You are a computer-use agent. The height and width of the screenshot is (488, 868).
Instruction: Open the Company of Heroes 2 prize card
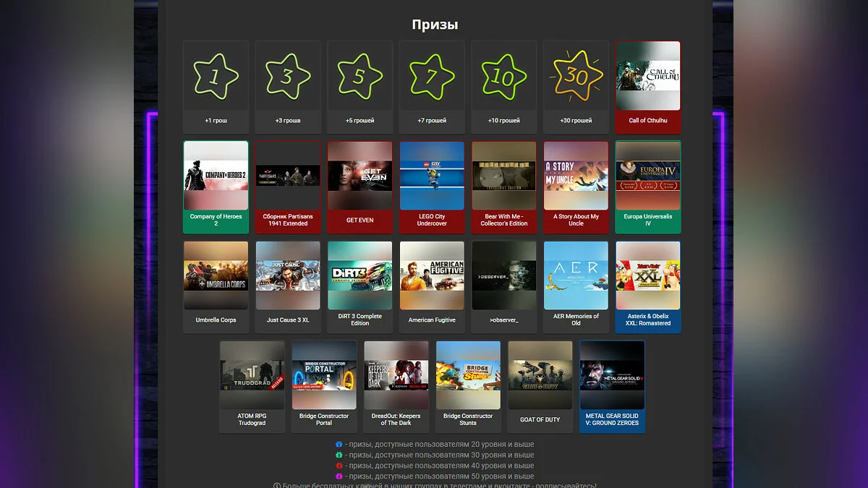(x=216, y=187)
